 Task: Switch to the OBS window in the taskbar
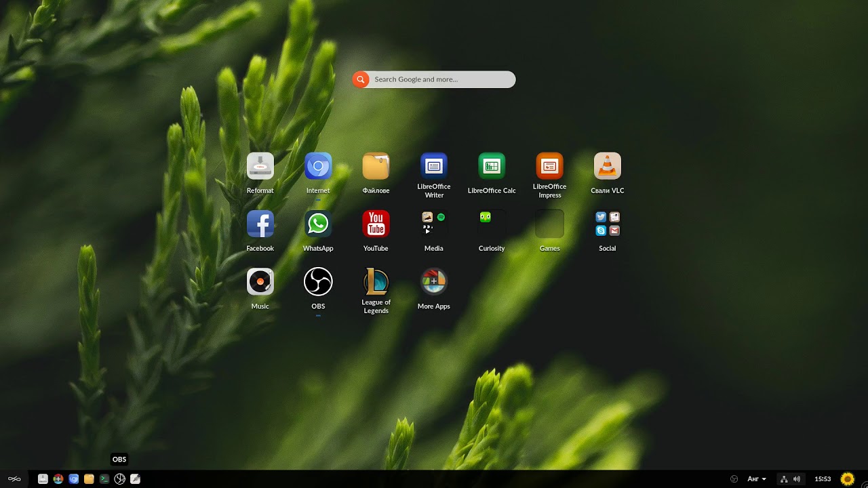[119, 479]
